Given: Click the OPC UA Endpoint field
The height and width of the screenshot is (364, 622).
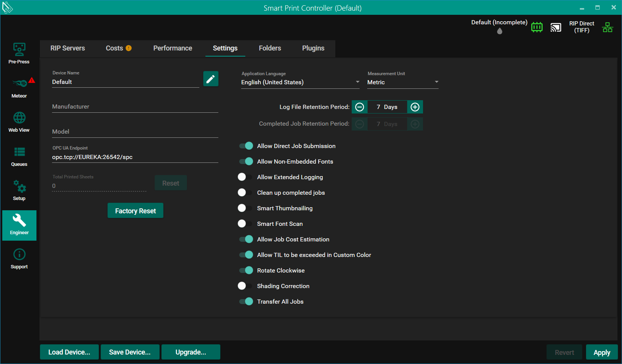Looking at the screenshot, I should [x=135, y=157].
